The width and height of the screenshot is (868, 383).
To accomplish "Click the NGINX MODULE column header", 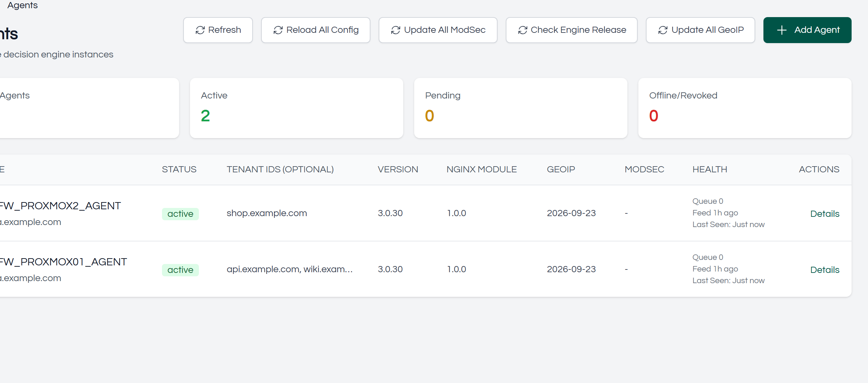I will pyautogui.click(x=482, y=169).
